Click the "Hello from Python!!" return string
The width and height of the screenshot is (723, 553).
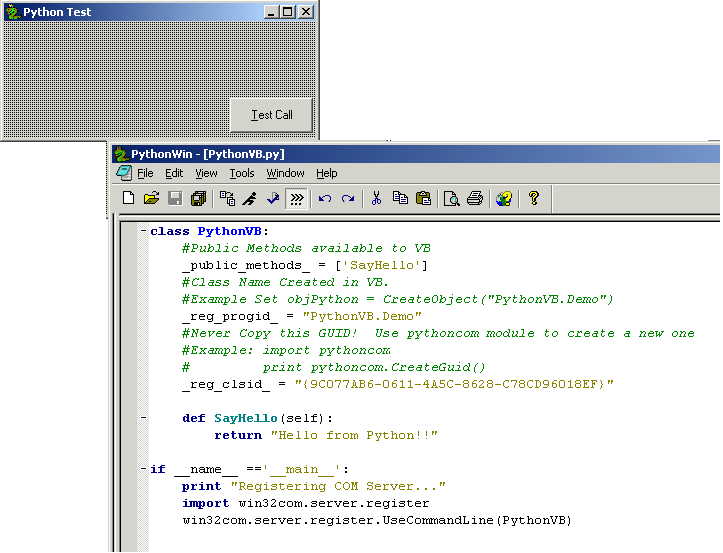pyautogui.click(x=354, y=435)
